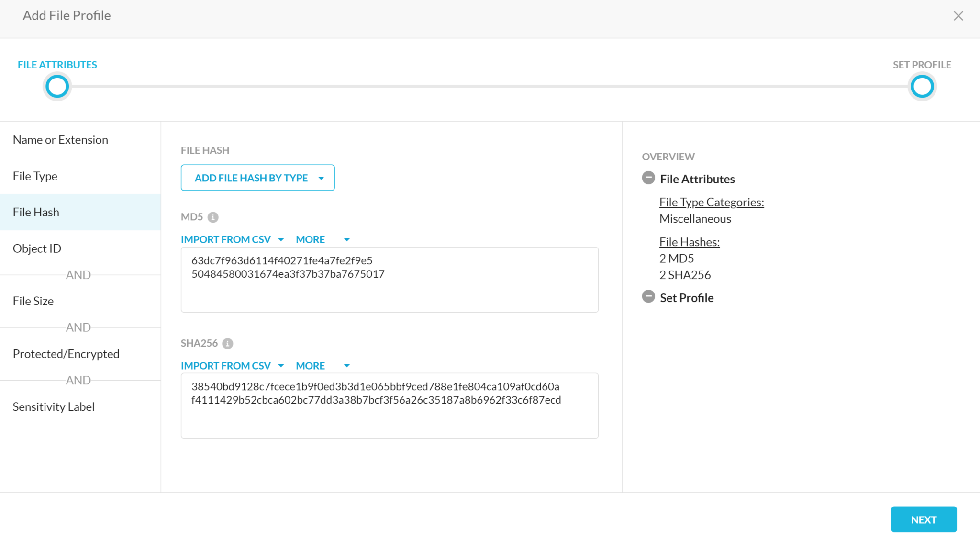The image size is (980, 541).
Task: Click the MD5 info icon
Action: tap(213, 217)
